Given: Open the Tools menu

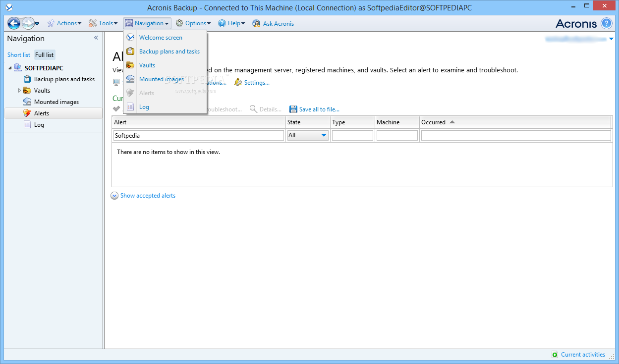Looking at the screenshot, I should coord(104,23).
